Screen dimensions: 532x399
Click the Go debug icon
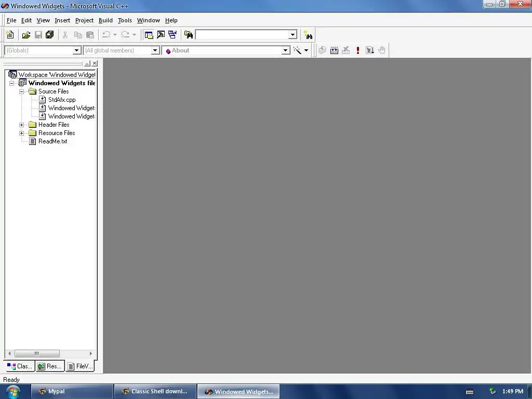click(370, 50)
